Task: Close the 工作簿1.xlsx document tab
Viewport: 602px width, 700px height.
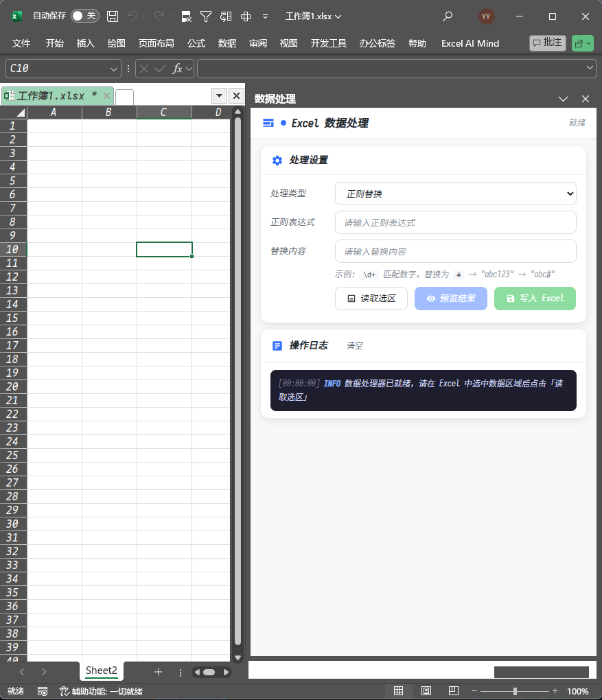Action: point(106,95)
